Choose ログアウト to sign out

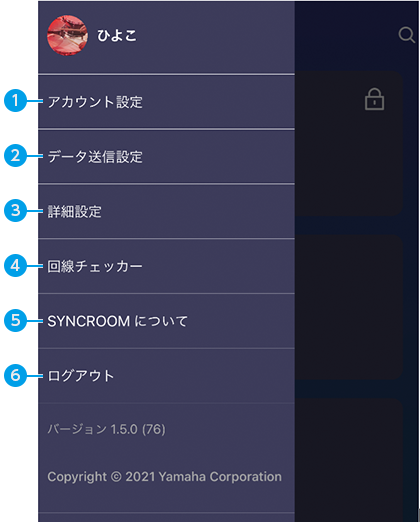[166, 376]
